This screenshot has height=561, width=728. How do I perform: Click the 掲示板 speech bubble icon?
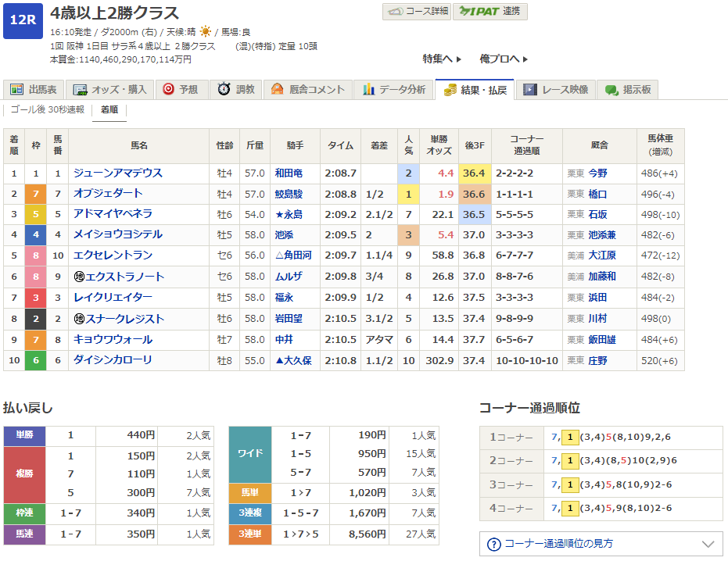click(x=611, y=89)
